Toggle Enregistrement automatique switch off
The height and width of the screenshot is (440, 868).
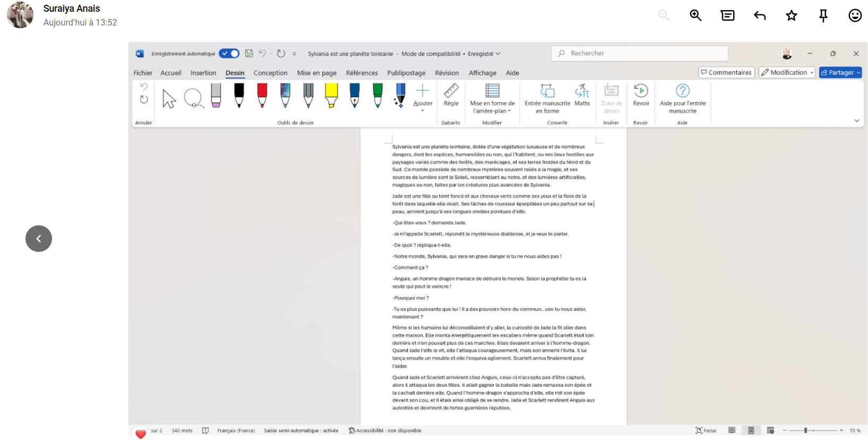(229, 54)
